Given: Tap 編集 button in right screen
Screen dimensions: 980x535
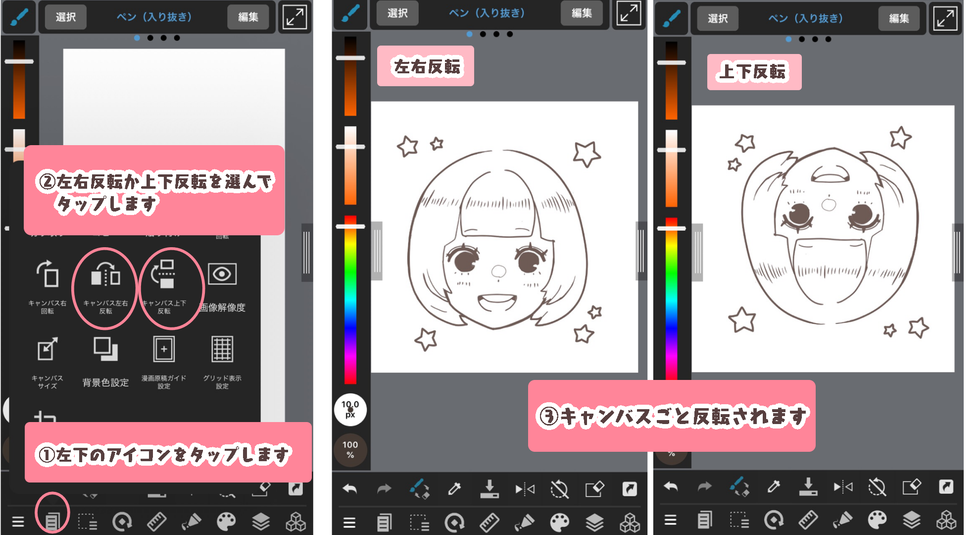Looking at the screenshot, I should pyautogui.click(x=899, y=18).
